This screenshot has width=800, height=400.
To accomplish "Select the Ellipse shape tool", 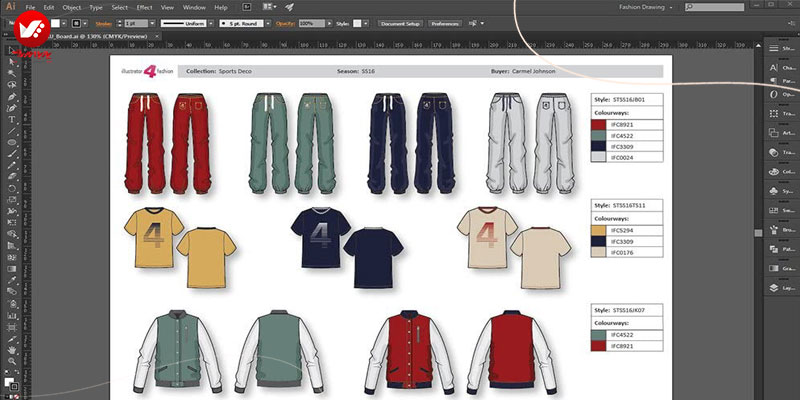I will coord(12,142).
